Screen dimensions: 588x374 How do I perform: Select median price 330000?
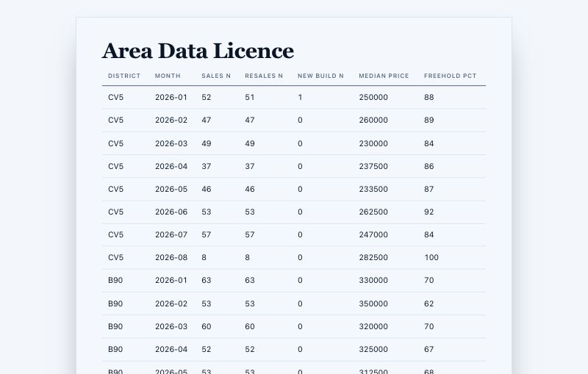(373, 281)
